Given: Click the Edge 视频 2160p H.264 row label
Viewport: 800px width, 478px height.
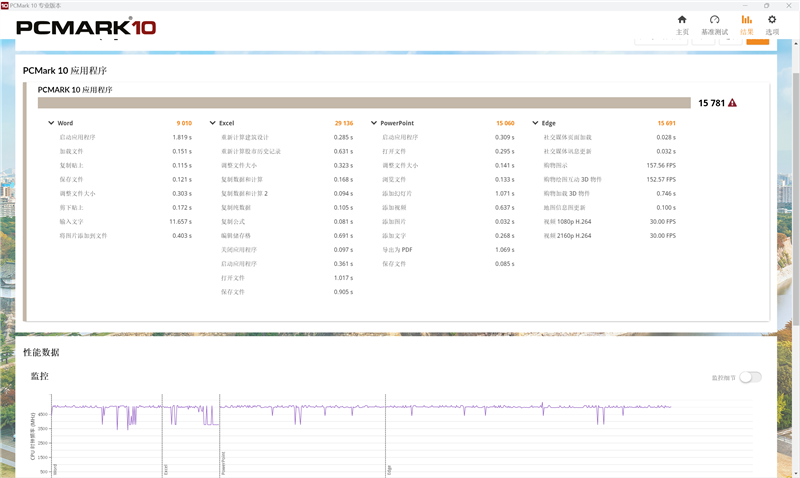Looking at the screenshot, I should click(567, 236).
